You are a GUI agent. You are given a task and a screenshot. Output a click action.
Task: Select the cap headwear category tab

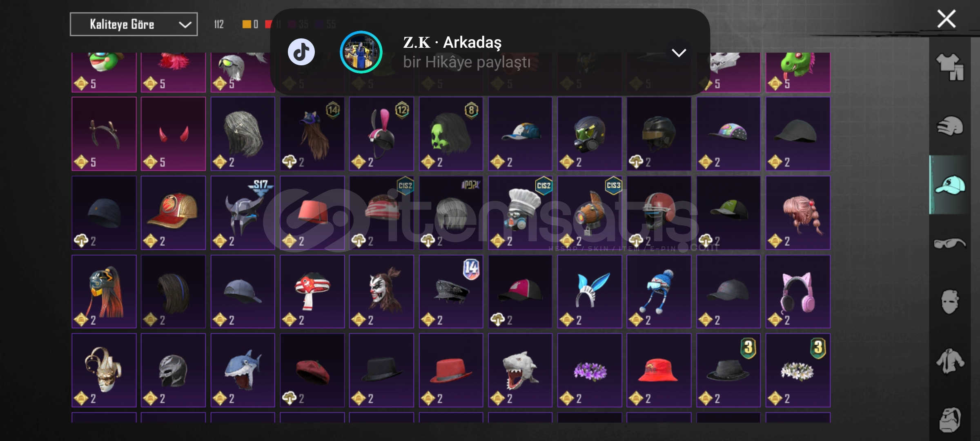(x=950, y=185)
